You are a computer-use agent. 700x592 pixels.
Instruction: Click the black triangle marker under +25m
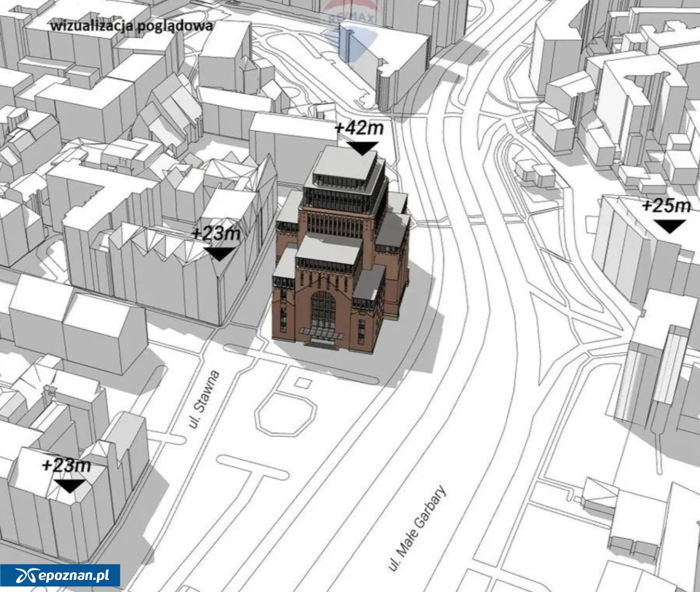(669, 226)
